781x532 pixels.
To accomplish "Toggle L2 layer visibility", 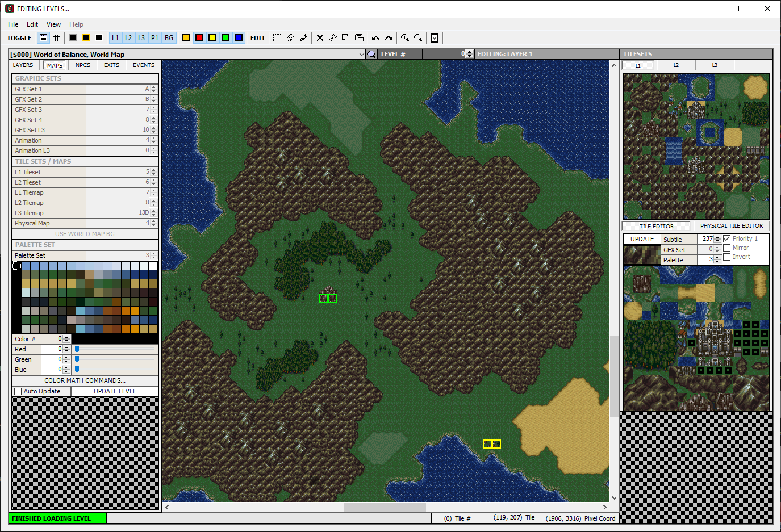I will point(128,38).
